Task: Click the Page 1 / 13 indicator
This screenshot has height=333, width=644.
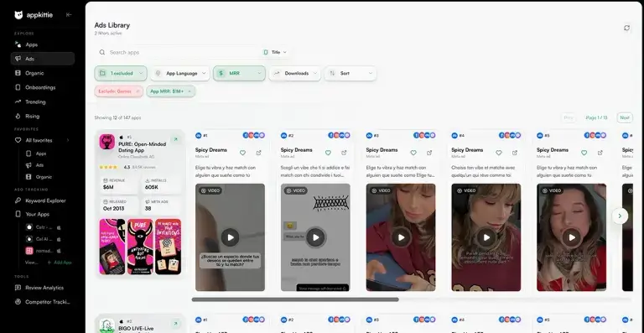Action: (596, 117)
